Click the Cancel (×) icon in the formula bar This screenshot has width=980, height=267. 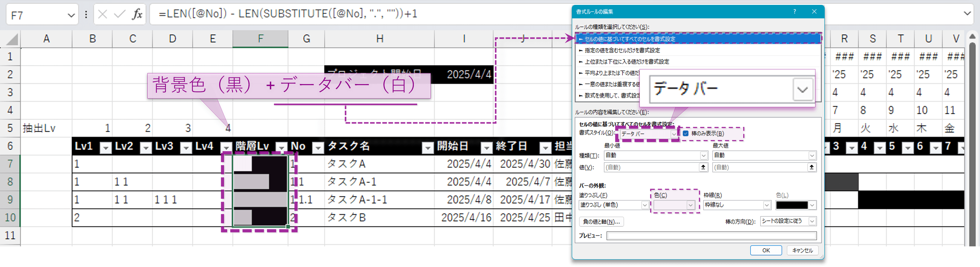[102, 14]
